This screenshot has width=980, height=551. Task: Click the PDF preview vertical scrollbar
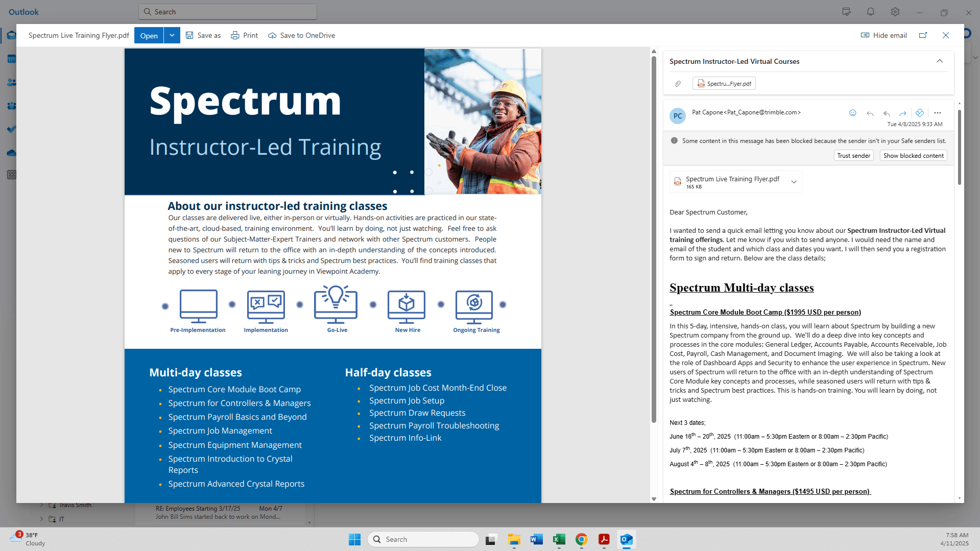[654, 239]
